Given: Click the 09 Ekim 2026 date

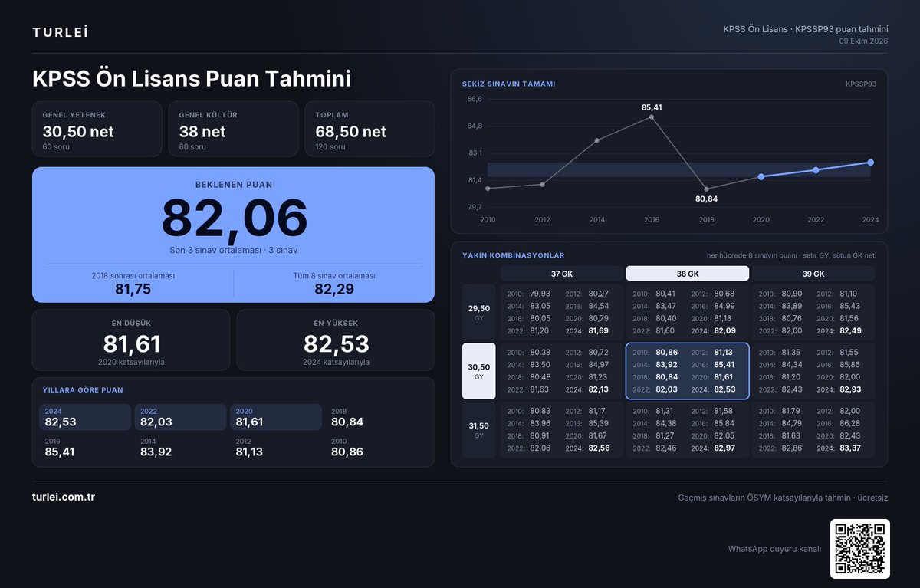Looking at the screenshot, I should tap(863, 41).
